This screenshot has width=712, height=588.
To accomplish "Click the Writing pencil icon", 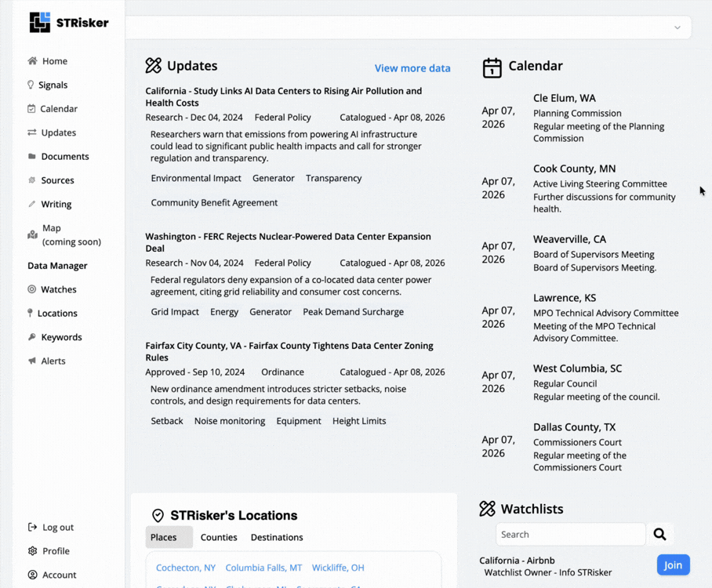I will click(32, 204).
